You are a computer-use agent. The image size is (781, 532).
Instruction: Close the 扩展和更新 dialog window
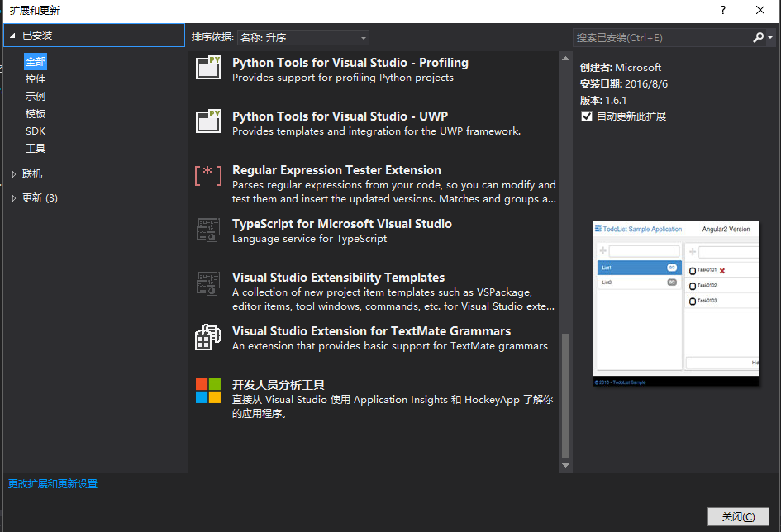[760, 10]
